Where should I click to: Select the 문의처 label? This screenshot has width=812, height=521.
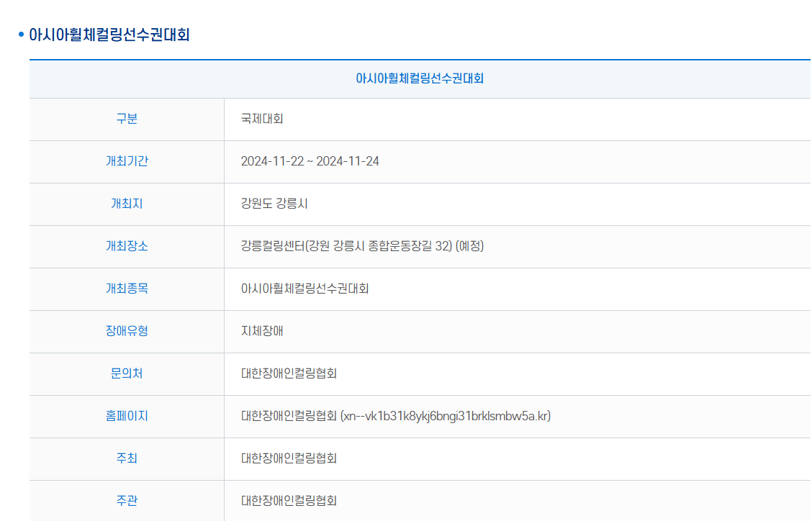point(127,374)
